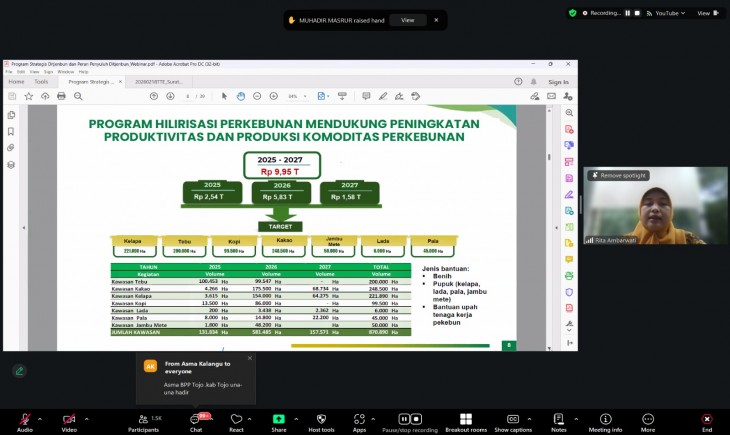Pause the recording in toolbar
This screenshot has width=730, height=435.
404,419
